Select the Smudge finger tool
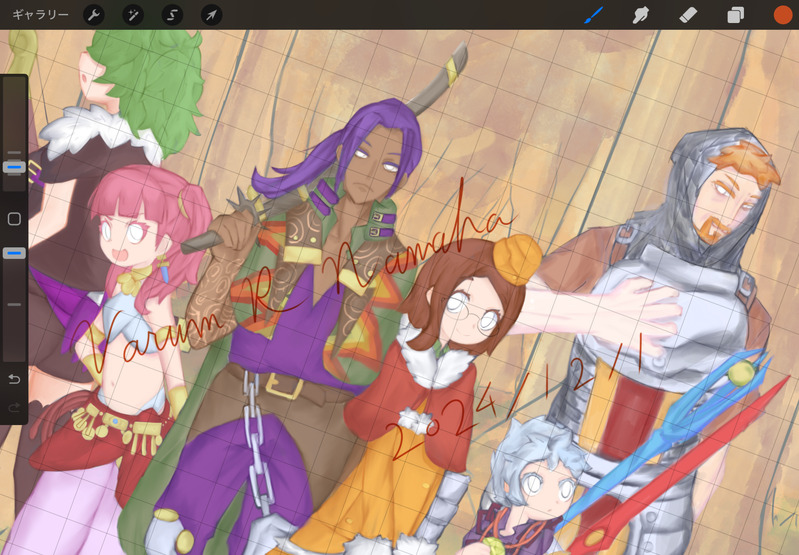Viewport: 799px width, 555px height. [x=641, y=15]
